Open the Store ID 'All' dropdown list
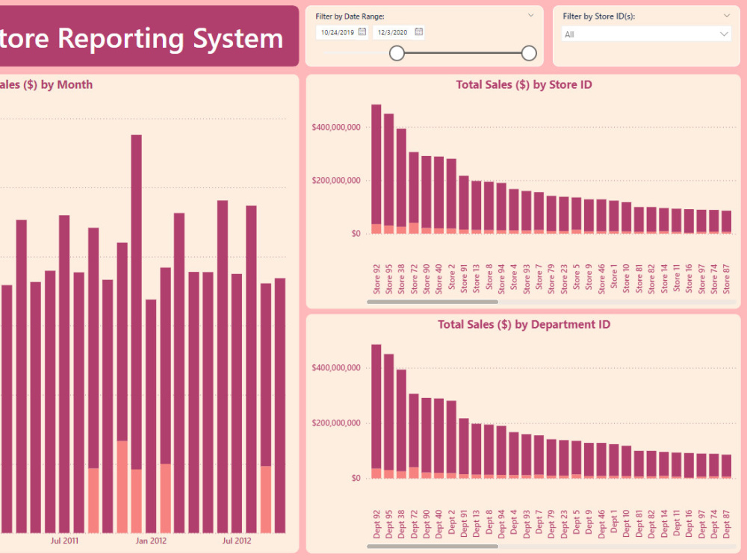The height and width of the screenshot is (560, 747). pos(724,34)
